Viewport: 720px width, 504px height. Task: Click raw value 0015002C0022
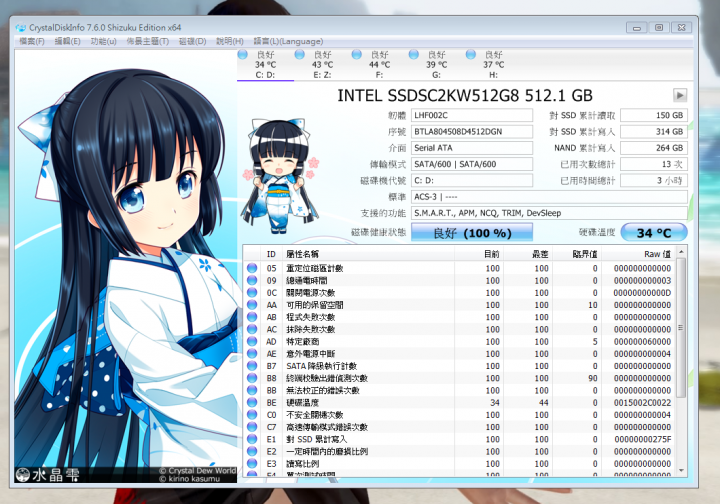[642, 403]
